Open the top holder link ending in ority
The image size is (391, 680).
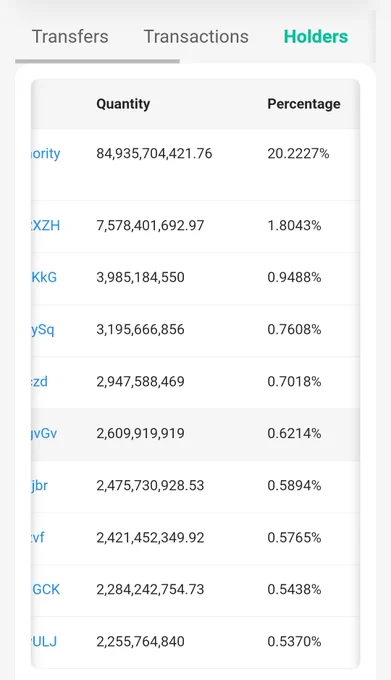tap(46, 154)
